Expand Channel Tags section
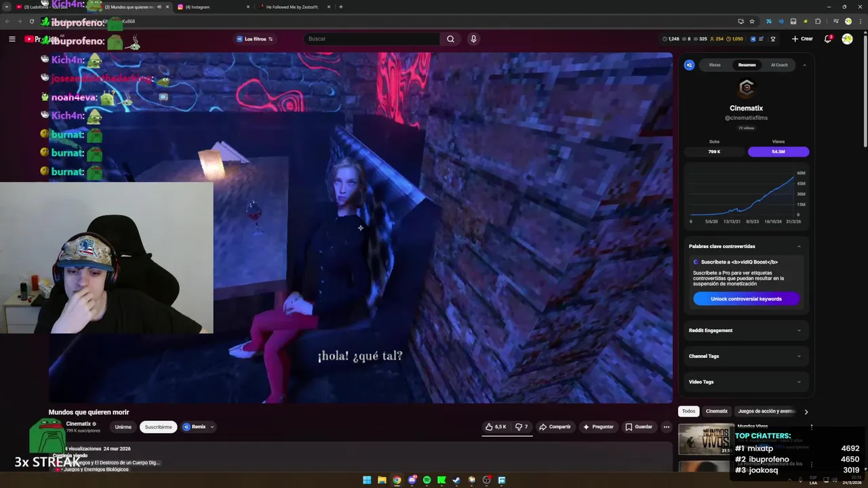Image resolution: width=868 pixels, height=488 pixels. click(745, 356)
